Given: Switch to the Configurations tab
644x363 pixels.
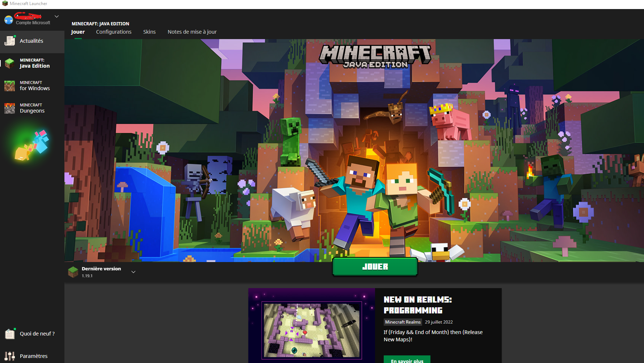Looking at the screenshot, I should pos(114,32).
